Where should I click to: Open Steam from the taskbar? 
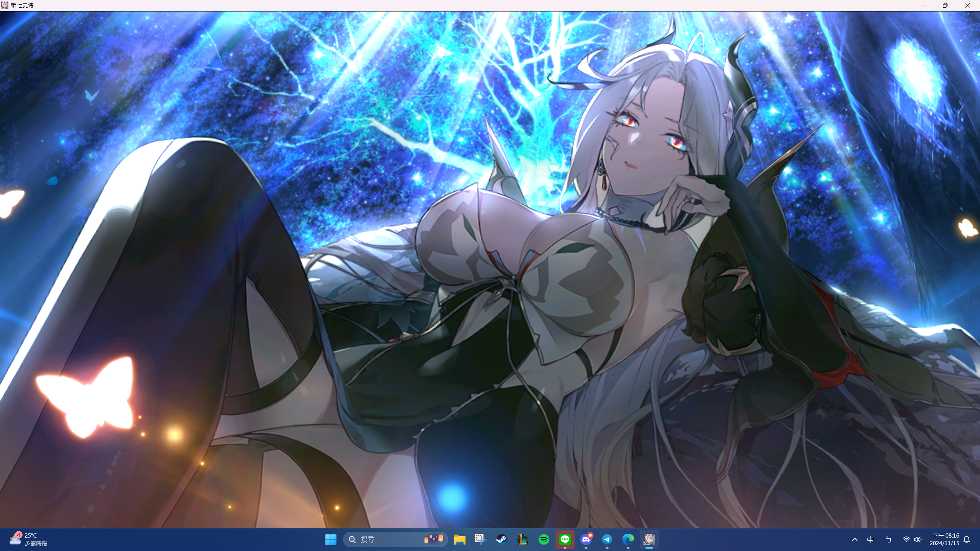click(x=501, y=540)
